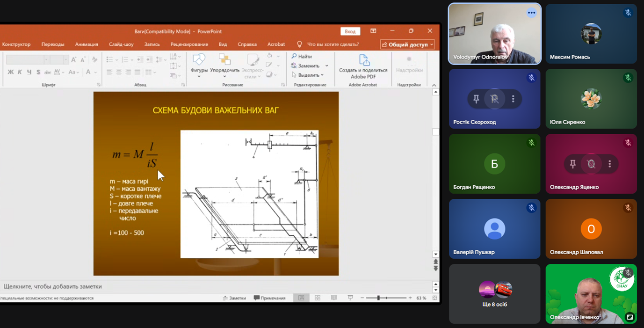Open more options on Олександр Яценко's tile
Viewport: 644px width, 328px height.
(610, 164)
